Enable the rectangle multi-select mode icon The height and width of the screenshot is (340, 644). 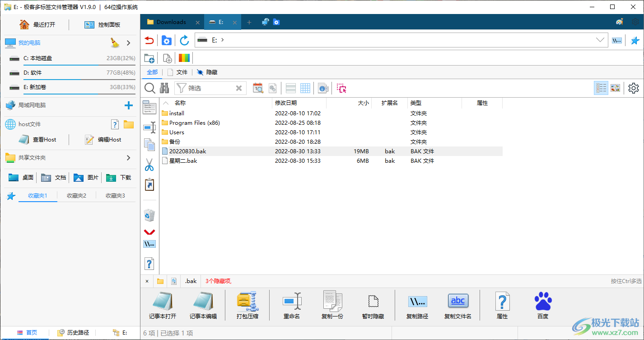pos(341,88)
